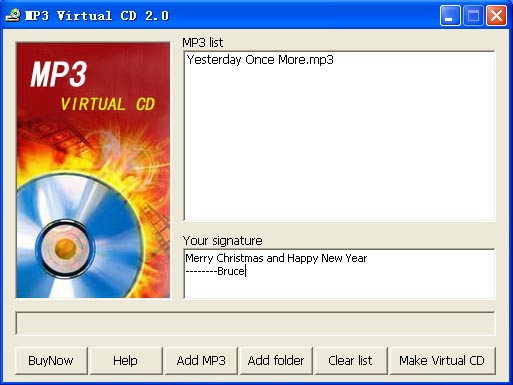Click the white MP3 logo on the cover image
513x385 pixels.
point(59,74)
